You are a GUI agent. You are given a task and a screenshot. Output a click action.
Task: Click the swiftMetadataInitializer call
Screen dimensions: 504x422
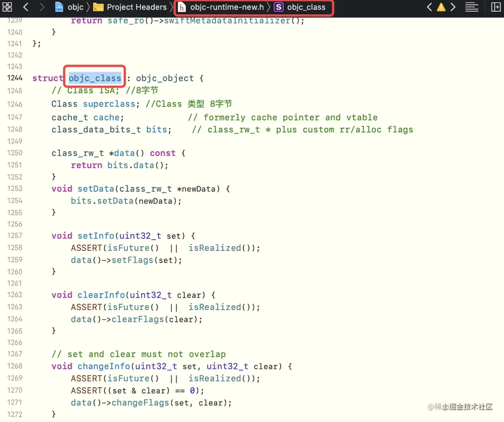234,20
